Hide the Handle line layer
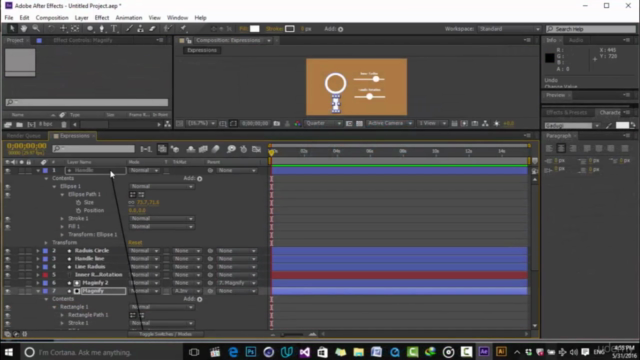Viewport: 640px width, 360px height. [7, 259]
